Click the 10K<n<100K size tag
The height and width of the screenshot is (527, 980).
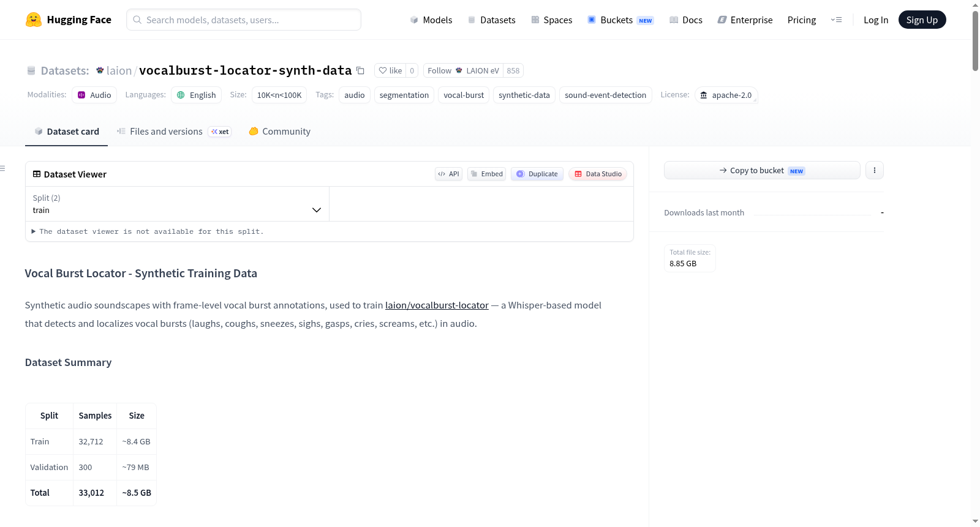279,95
